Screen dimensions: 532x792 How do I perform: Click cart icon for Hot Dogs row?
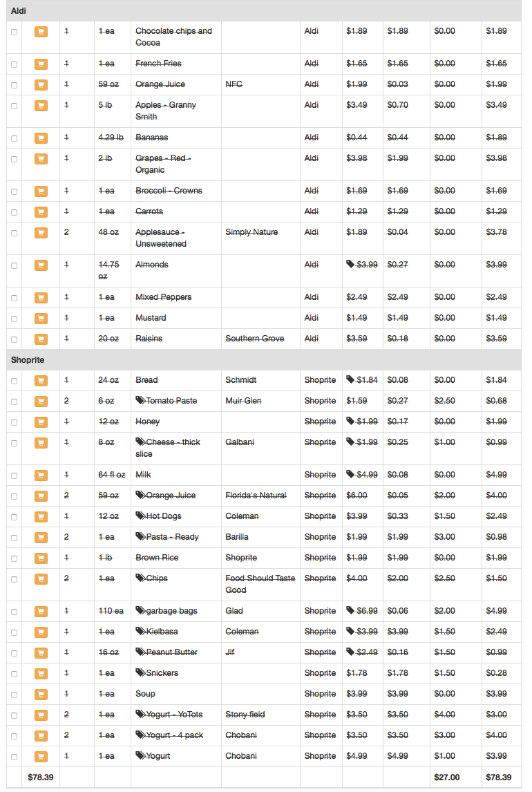pyautogui.click(x=41, y=517)
